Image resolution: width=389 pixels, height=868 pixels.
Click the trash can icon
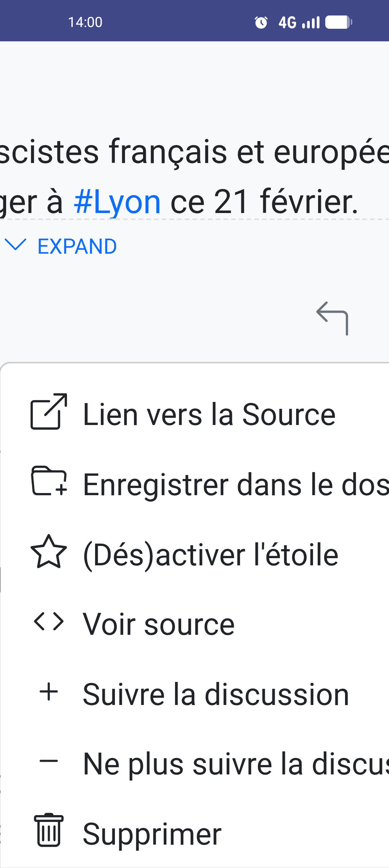[x=49, y=831]
